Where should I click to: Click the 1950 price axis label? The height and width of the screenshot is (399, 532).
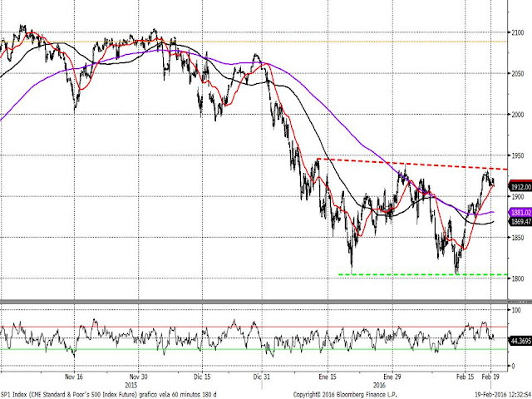click(518, 155)
